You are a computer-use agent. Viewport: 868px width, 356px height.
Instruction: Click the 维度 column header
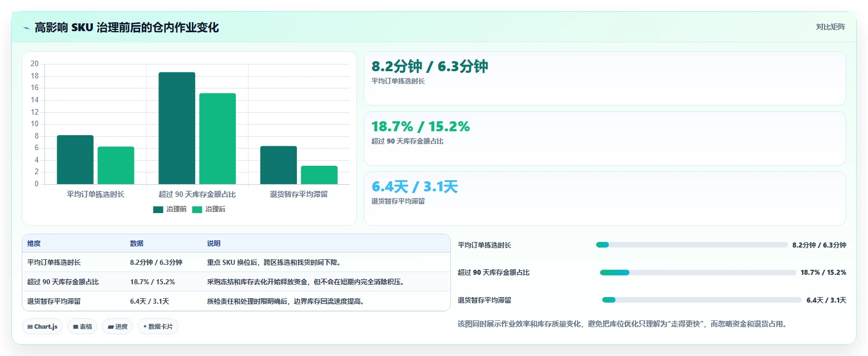click(x=34, y=244)
